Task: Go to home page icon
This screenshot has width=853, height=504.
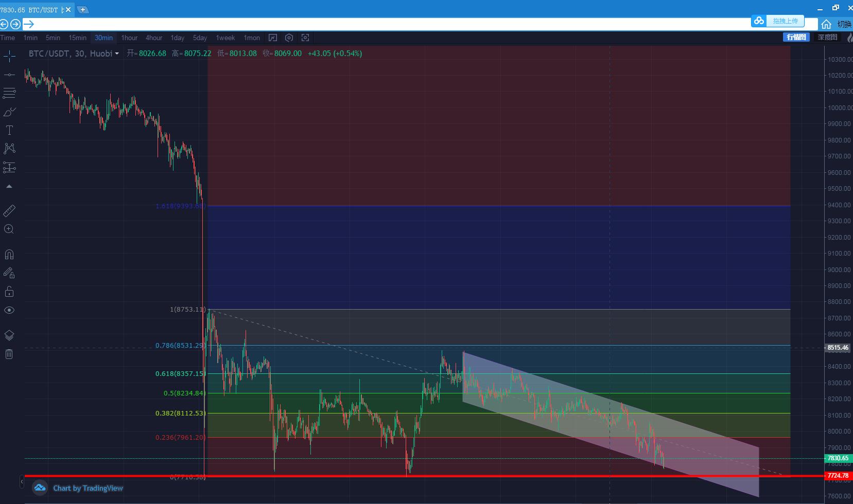Action: (x=826, y=24)
